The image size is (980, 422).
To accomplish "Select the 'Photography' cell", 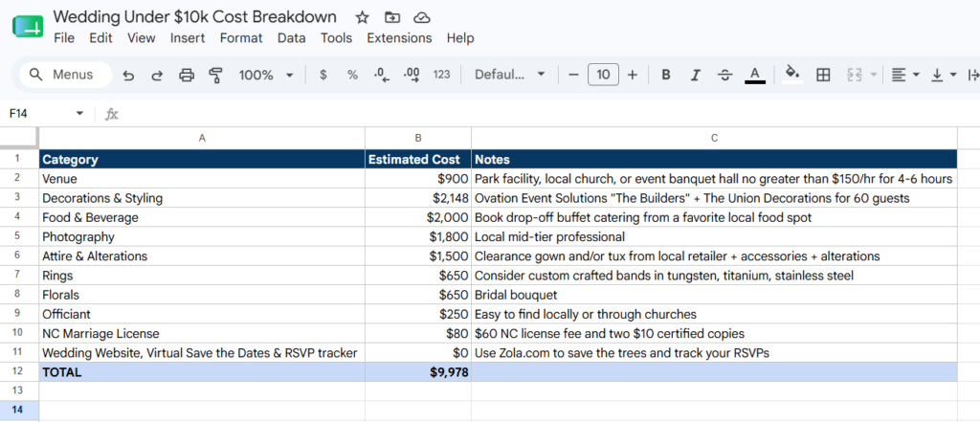I will pos(202,237).
